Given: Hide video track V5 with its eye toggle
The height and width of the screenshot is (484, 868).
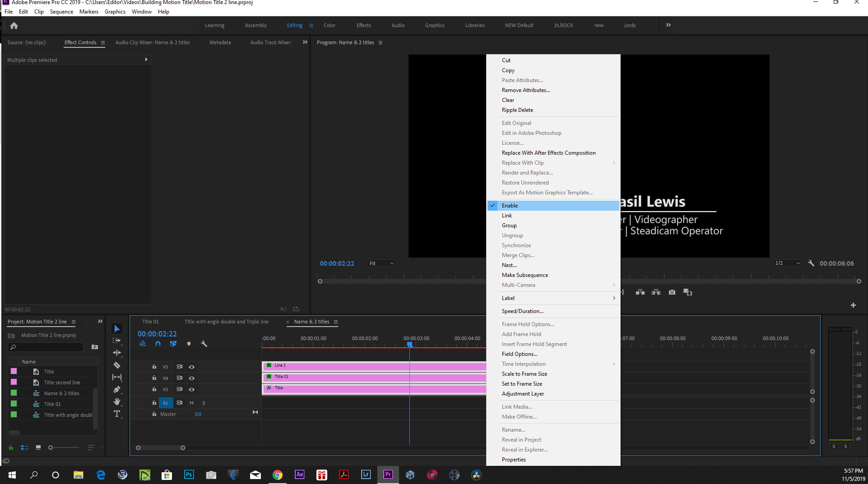Looking at the screenshot, I should pos(191,367).
